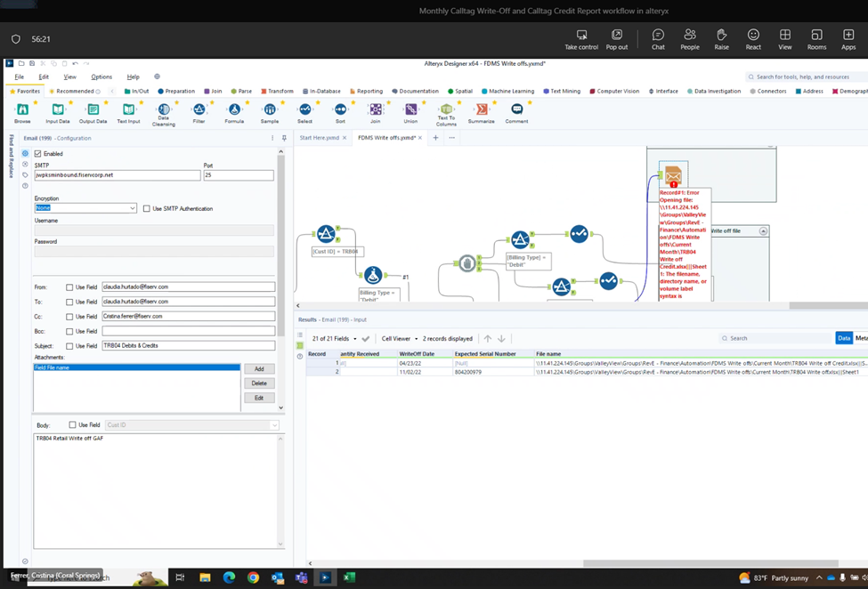Image resolution: width=868 pixels, height=589 pixels.
Task: Switch to the Start Here.yxmd tab
Action: 320,139
